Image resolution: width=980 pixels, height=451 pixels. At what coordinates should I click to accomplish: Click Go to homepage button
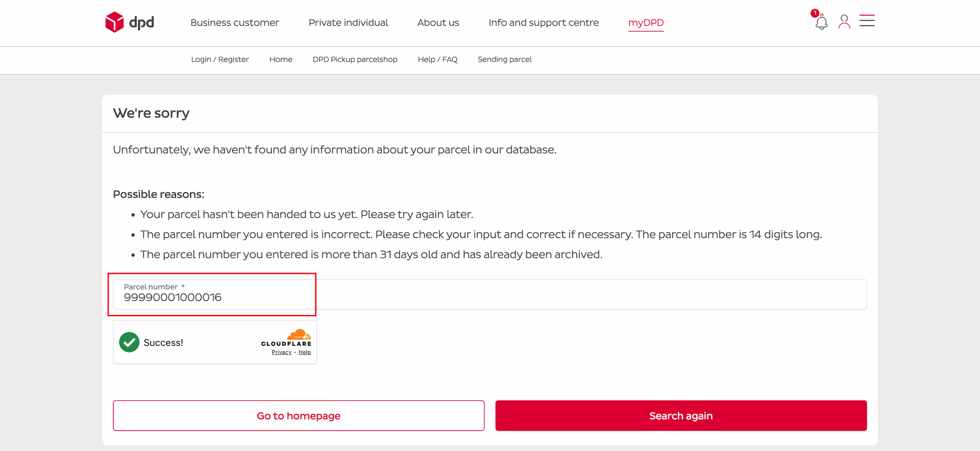pos(299,416)
